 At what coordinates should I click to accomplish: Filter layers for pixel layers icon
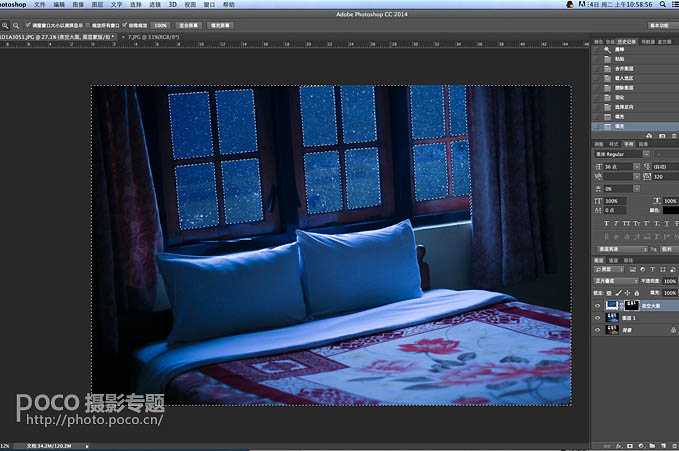(633, 269)
